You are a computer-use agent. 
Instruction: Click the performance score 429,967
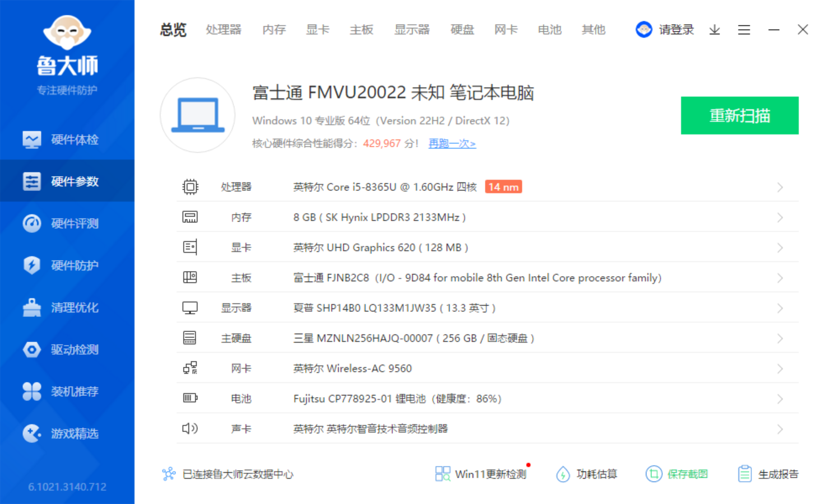382,143
